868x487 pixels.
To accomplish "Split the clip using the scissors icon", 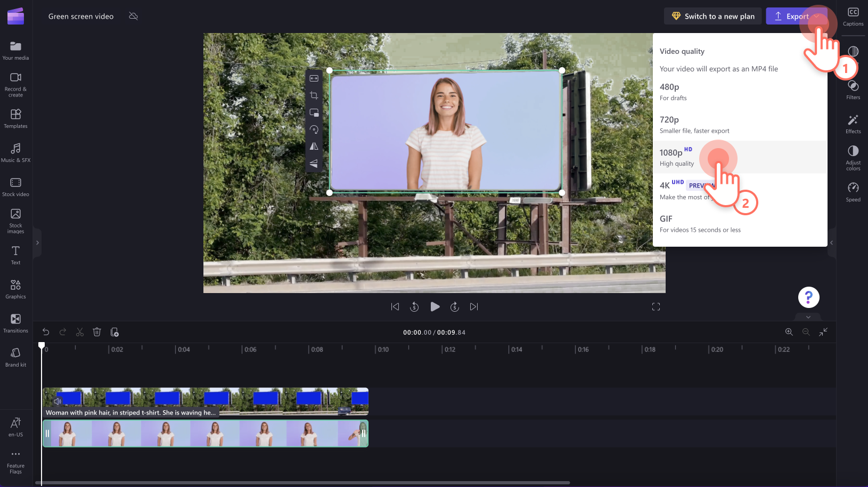I will pyautogui.click(x=79, y=332).
